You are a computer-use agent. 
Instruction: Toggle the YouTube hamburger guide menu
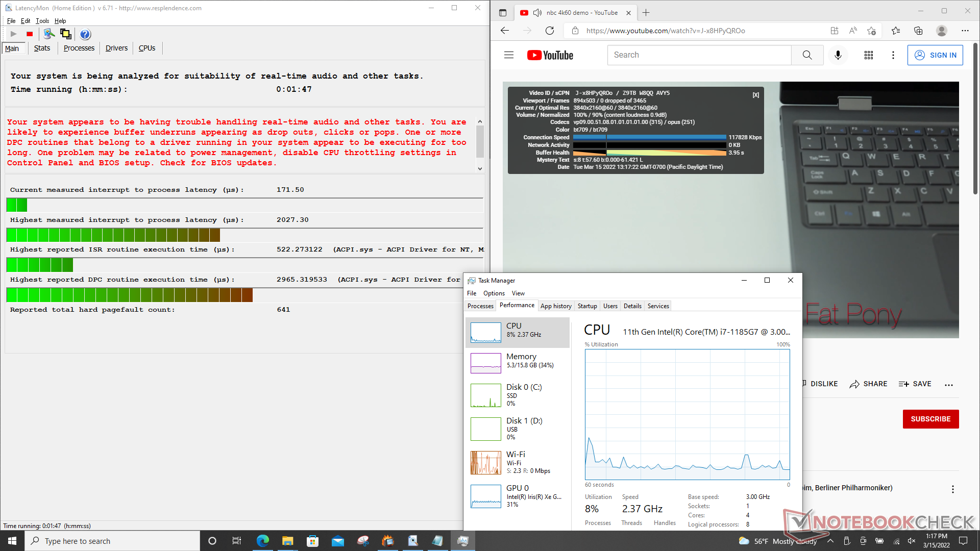coord(509,55)
